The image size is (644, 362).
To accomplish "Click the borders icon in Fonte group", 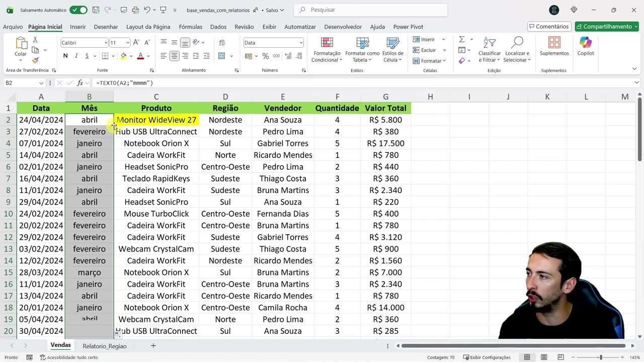I will pyautogui.click(x=105, y=56).
